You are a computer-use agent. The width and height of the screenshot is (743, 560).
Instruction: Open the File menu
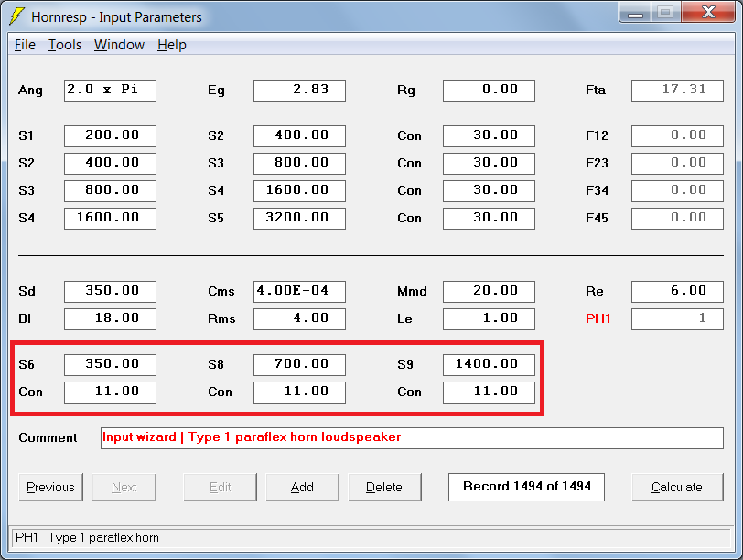coord(25,45)
